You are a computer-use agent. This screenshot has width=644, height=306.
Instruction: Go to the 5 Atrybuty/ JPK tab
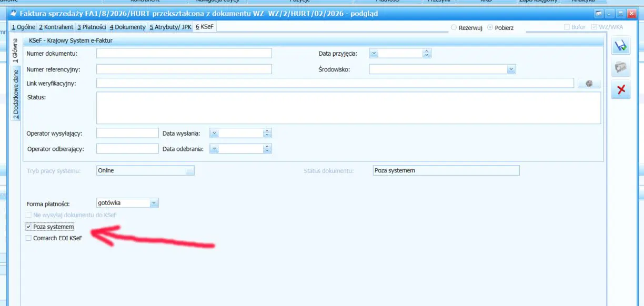(170, 27)
